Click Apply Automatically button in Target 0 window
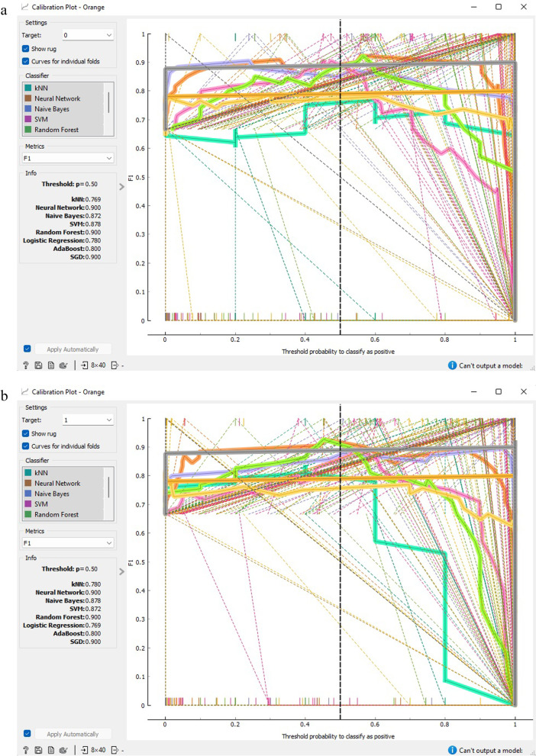 pyautogui.click(x=73, y=349)
